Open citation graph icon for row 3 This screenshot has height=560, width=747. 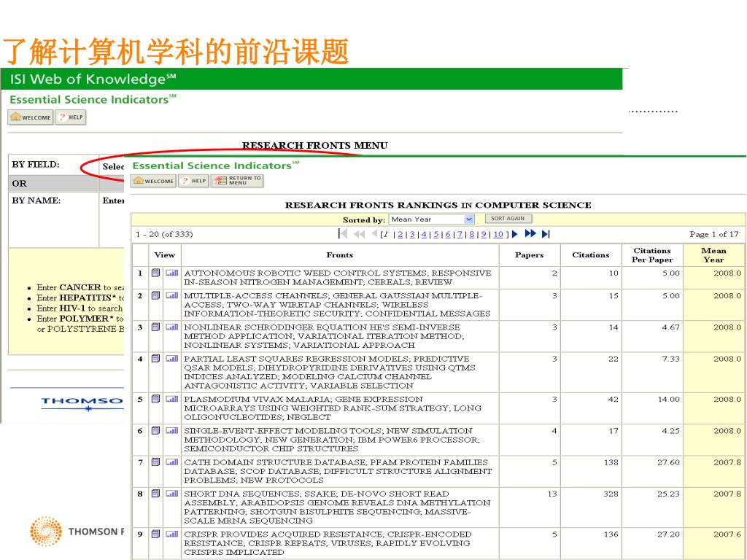(172, 327)
